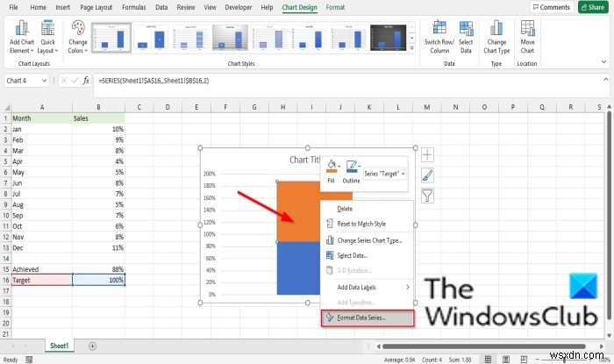
Task: Open the Outline color dropdown
Action: click(x=359, y=166)
